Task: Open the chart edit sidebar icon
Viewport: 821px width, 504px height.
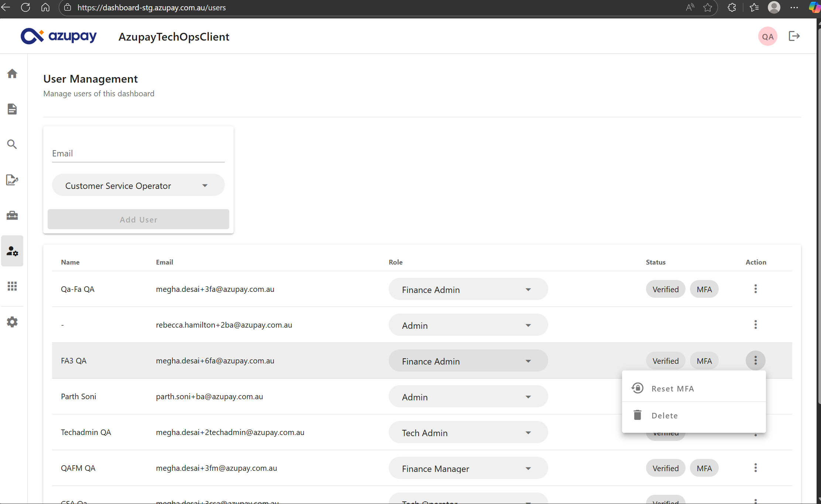Action: (12, 180)
